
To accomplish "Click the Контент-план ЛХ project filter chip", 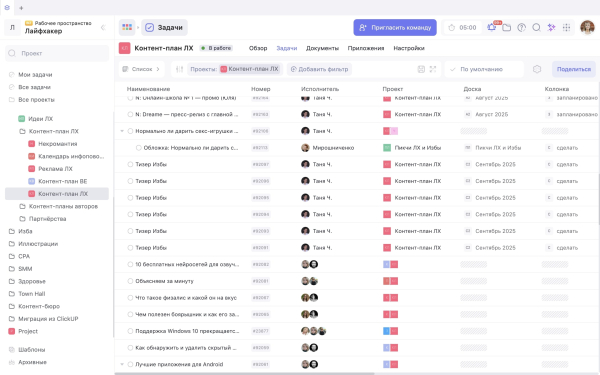I will coord(250,69).
